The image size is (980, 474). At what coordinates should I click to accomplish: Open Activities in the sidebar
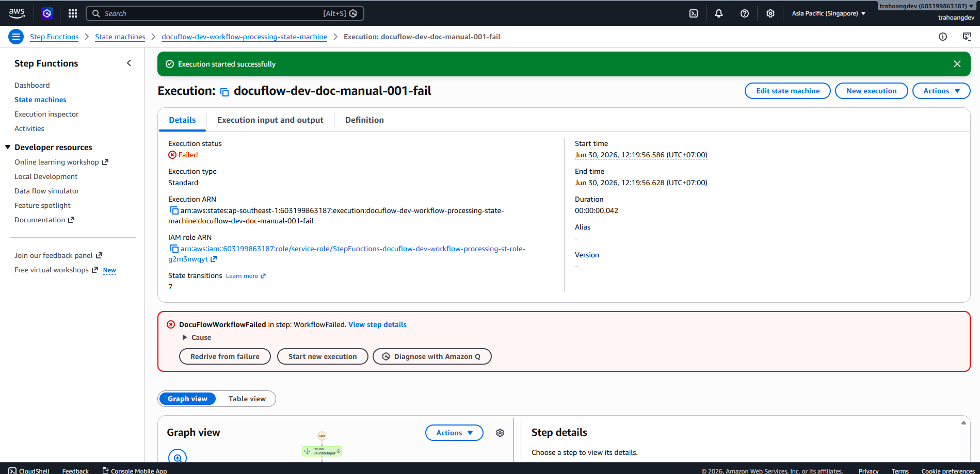(x=29, y=128)
